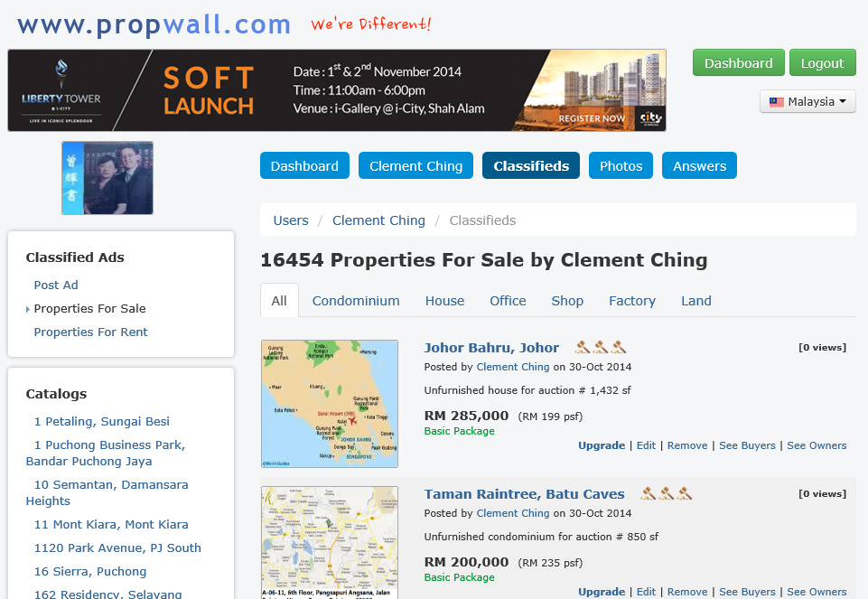Viewport: 868px width, 599px height.
Task: Click RM 285,000 price text
Action: coord(466,416)
